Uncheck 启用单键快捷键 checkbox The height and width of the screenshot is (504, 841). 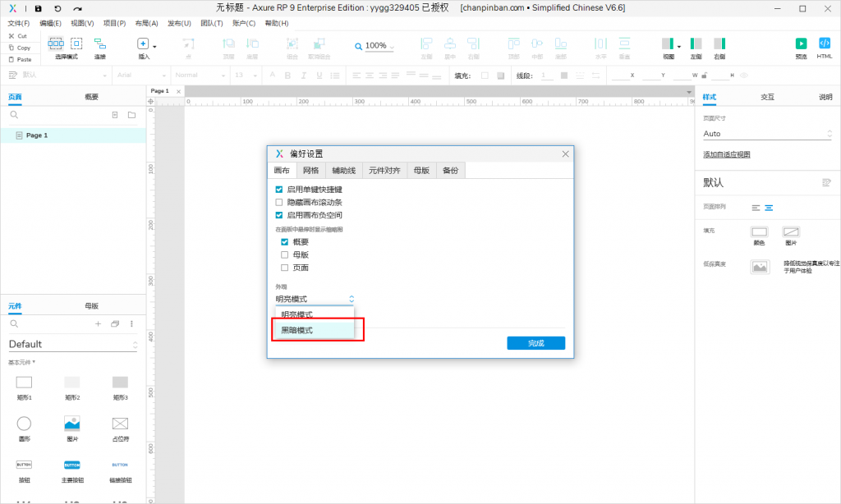(x=279, y=189)
